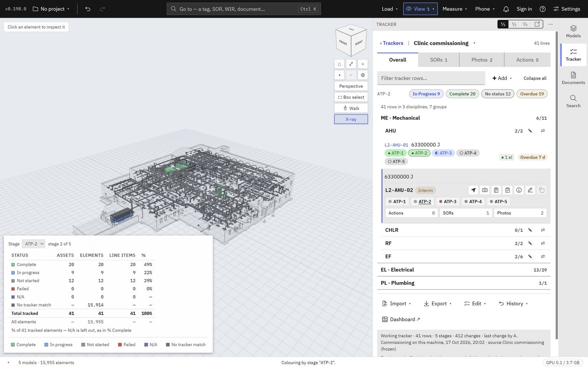Image resolution: width=588 pixels, height=368 pixels.
Task: Open the Measure menu
Action: (455, 9)
